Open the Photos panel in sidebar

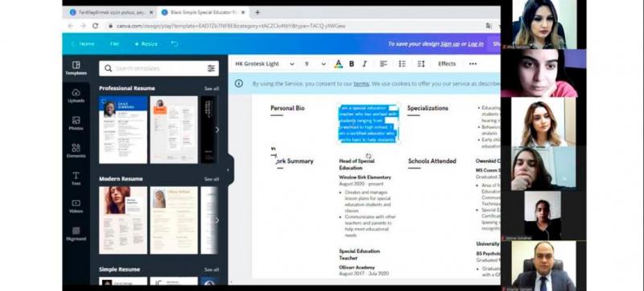click(76, 123)
